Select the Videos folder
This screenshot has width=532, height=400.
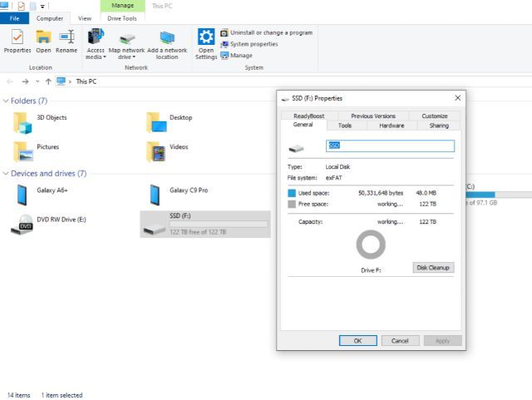(167, 152)
